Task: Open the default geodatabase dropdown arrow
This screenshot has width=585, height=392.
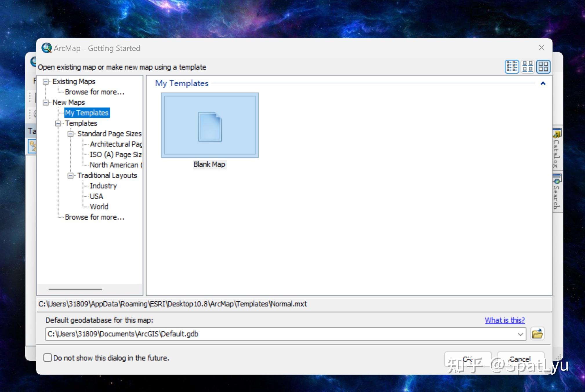Action: [x=520, y=334]
